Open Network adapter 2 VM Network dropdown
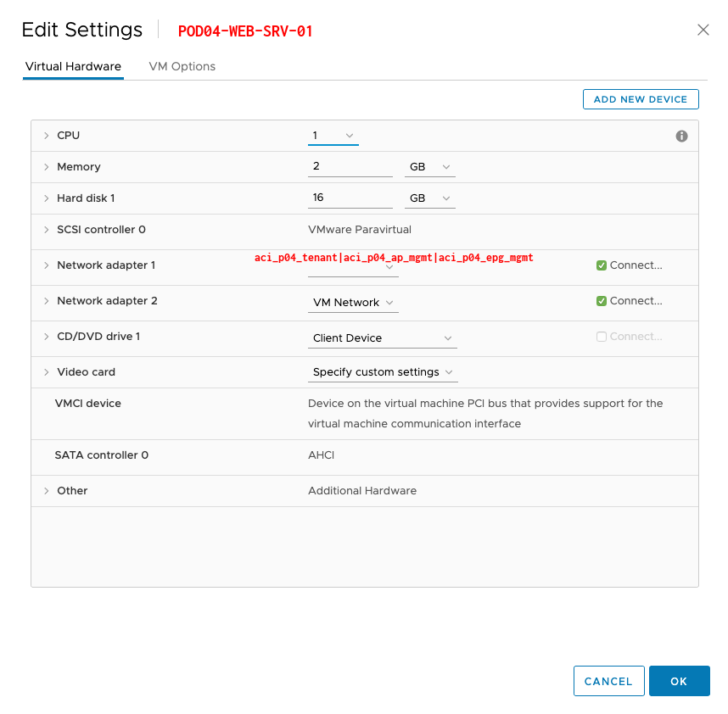The width and height of the screenshot is (728, 714). coord(353,303)
